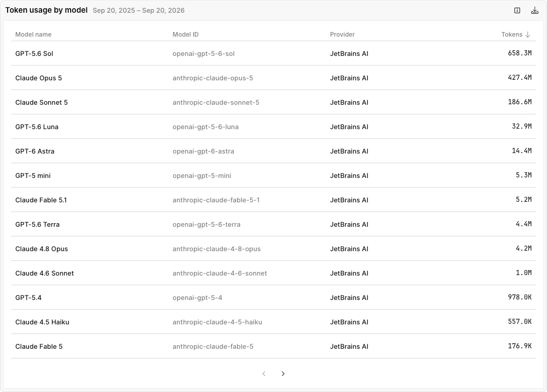Download the token usage data
547x392 pixels.
coord(535,11)
